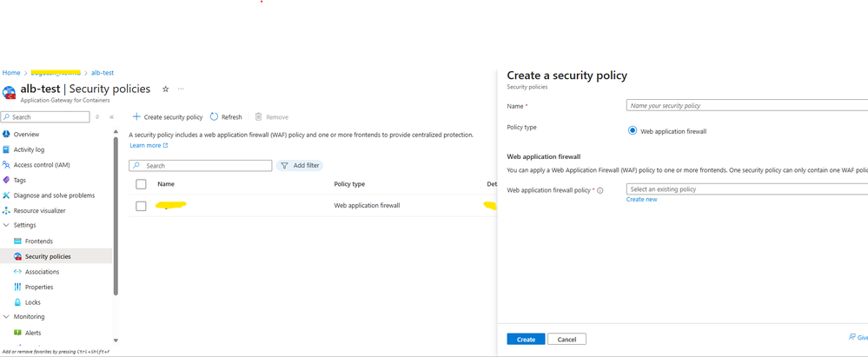Open the Frontends settings page
This screenshot has width=868, height=357.
click(39, 241)
